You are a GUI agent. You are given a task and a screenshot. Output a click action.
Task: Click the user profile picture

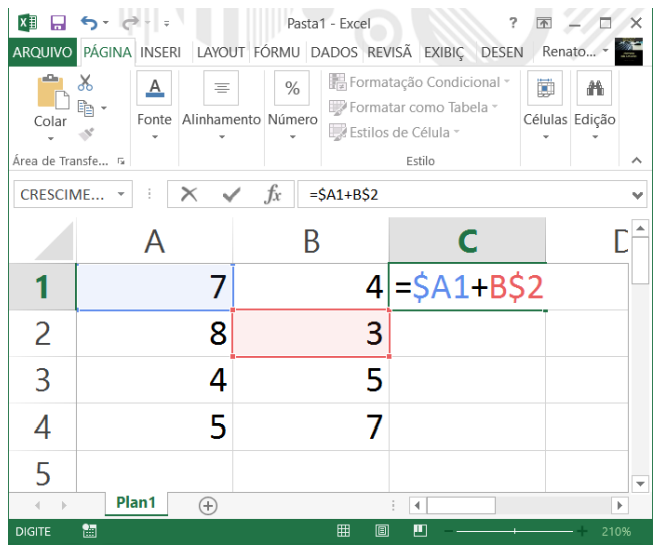pyautogui.click(x=628, y=52)
